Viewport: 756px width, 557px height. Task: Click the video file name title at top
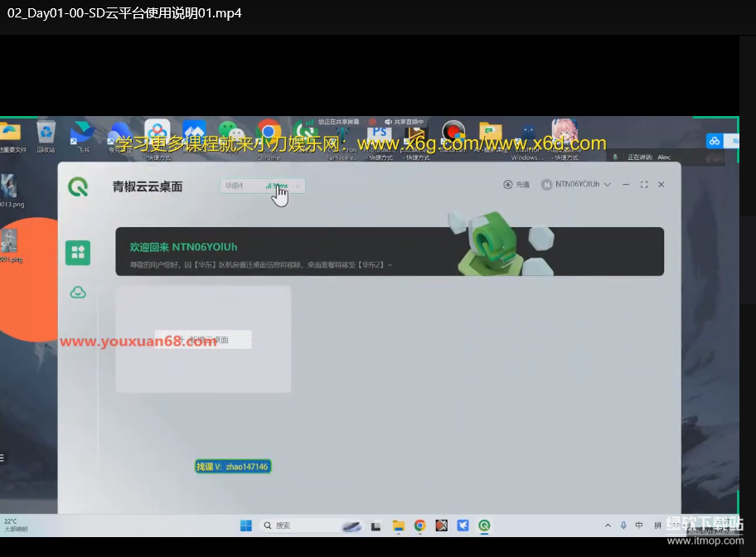point(124,13)
